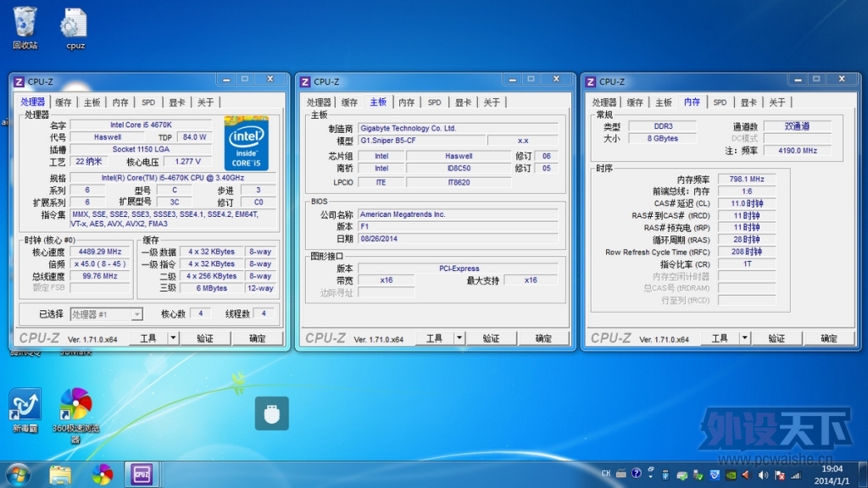This screenshot has width=868, height=488.
Task: Switch to 缓存 tab in the processor window
Action: coord(63,103)
